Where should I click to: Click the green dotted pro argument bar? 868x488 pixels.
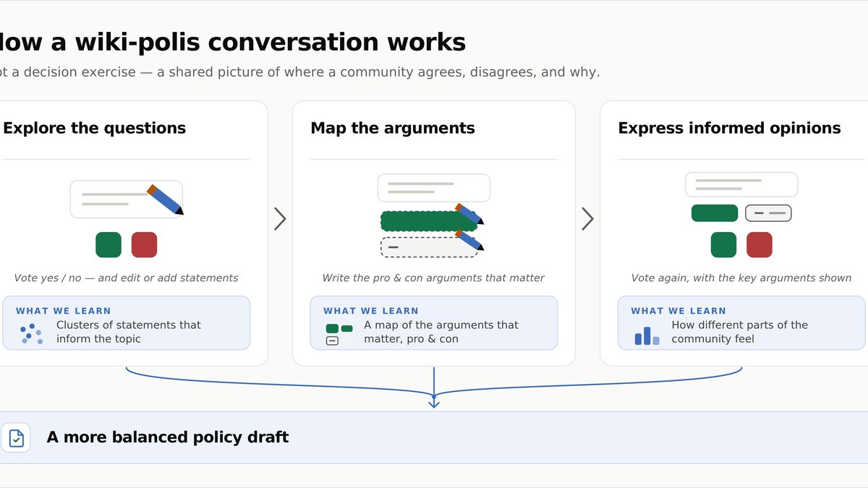coord(429,221)
